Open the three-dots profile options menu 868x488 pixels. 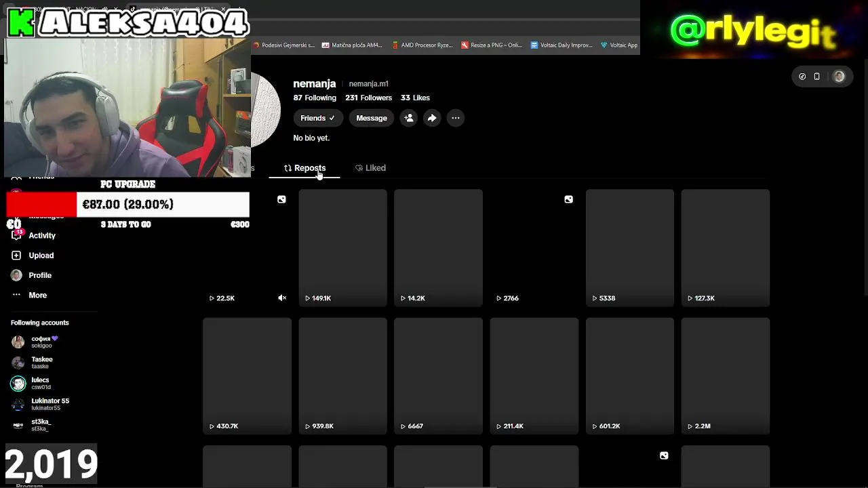click(x=456, y=118)
